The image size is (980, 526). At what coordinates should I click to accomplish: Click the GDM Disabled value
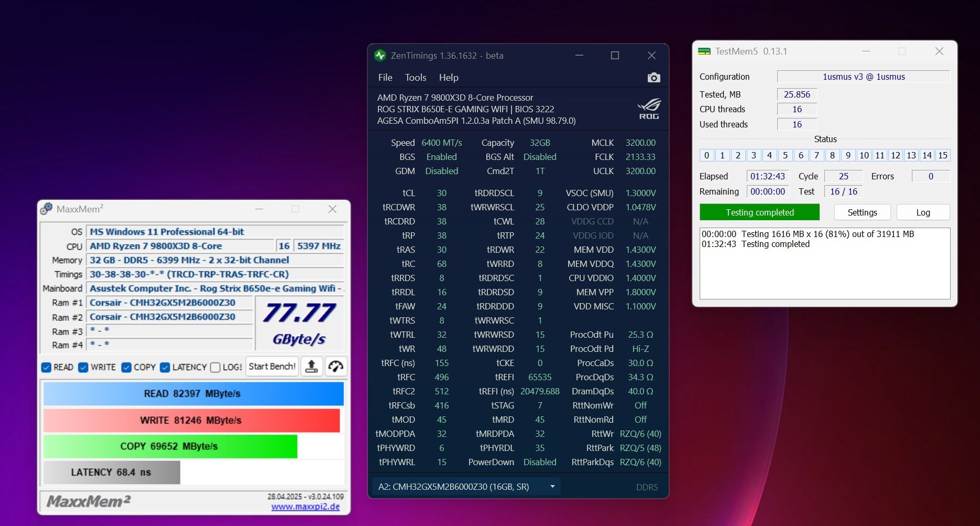tap(442, 171)
